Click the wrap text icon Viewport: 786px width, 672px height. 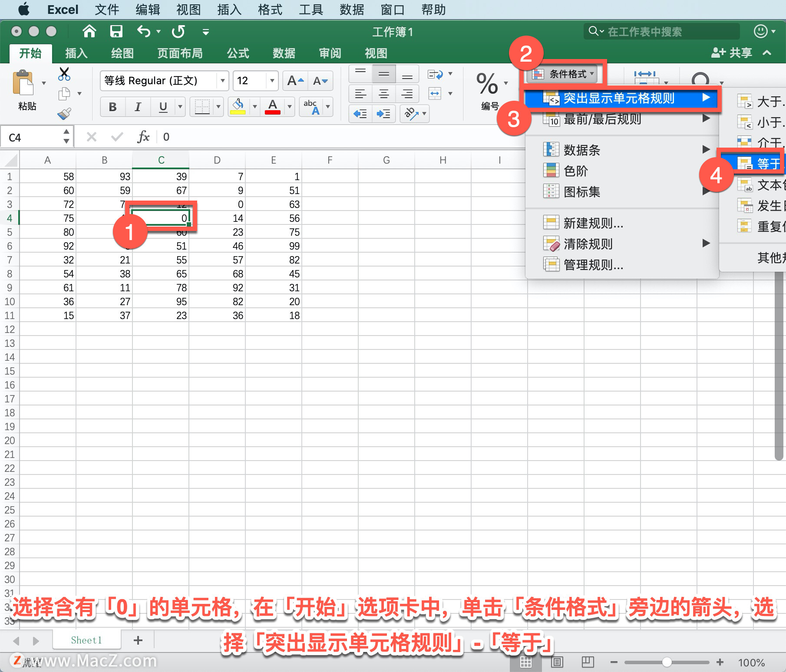[435, 75]
